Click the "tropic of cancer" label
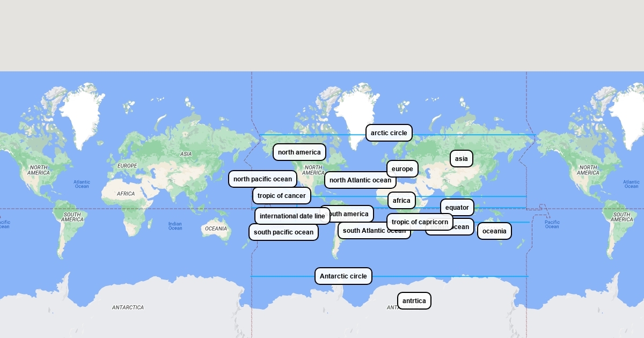The width and height of the screenshot is (644, 338). [x=281, y=196]
